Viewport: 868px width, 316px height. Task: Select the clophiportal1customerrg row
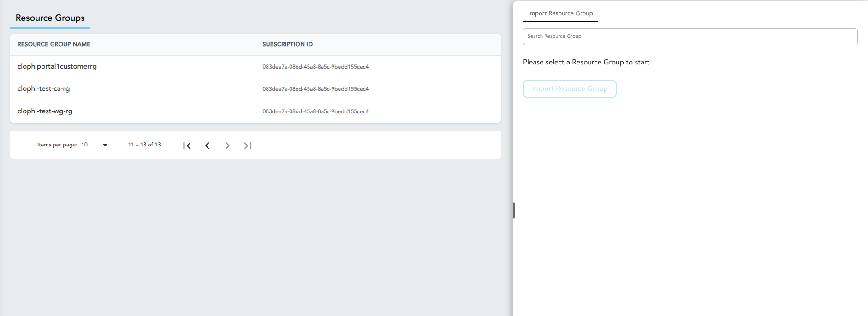(x=256, y=67)
